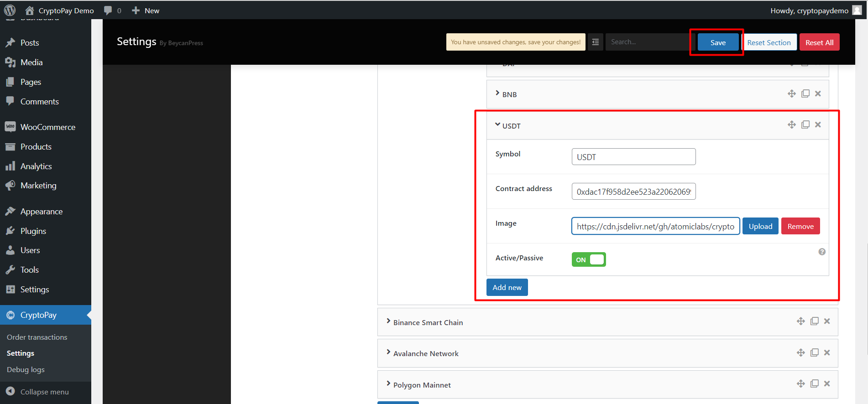Open Debug logs submenu
868x404 pixels.
click(26, 370)
